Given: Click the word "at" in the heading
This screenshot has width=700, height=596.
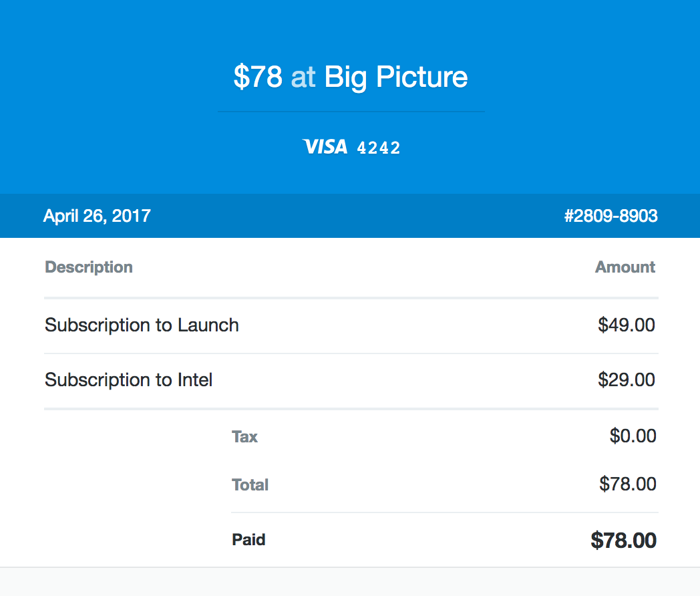Looking at the screenshot, I should click(303, 78).
